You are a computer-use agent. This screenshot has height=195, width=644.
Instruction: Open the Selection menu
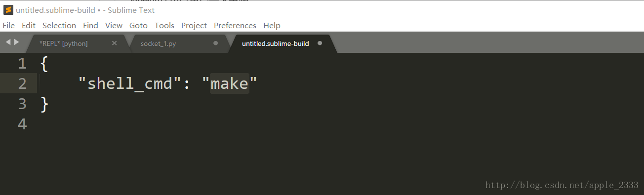(59, 25)
